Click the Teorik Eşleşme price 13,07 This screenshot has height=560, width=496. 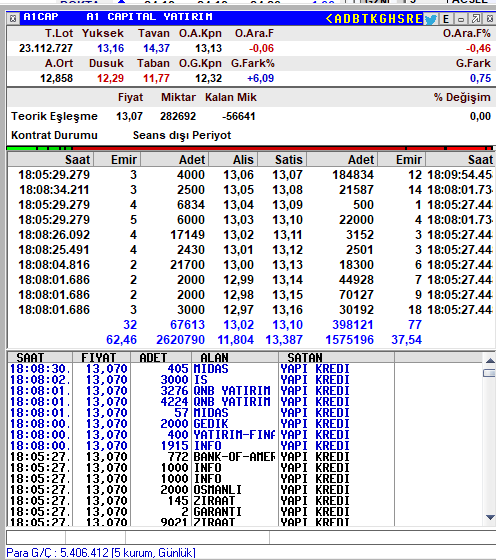coord(129,116)
